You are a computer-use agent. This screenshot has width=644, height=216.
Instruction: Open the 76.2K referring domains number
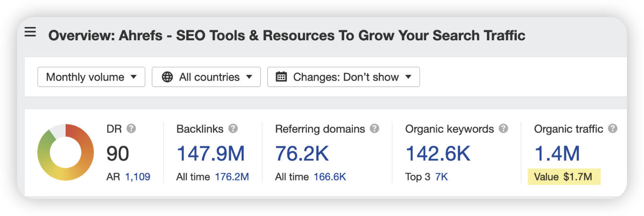(x=302, y=154)
